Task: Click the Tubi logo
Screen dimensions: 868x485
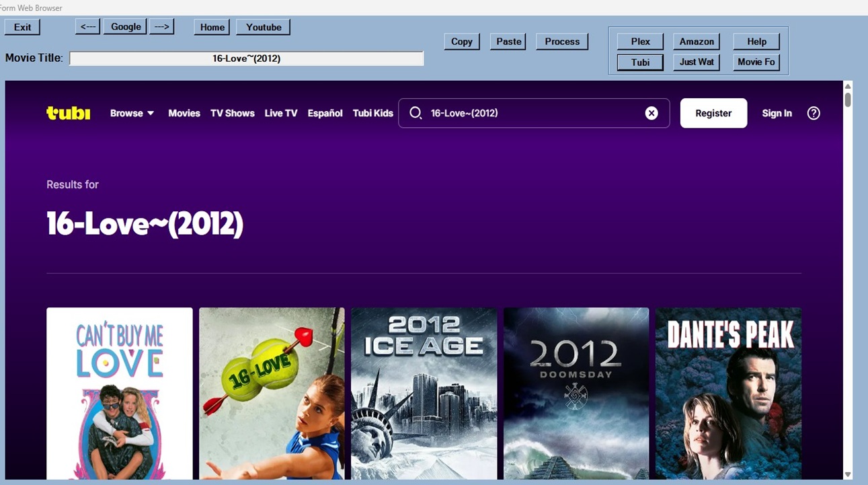Action: tap(68, 113)
